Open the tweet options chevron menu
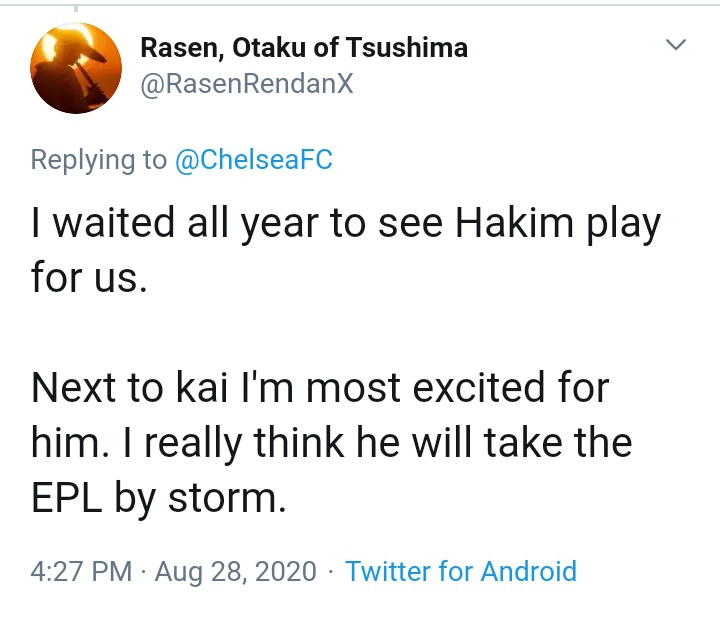This screenshot has width=720, height=617. tap(676, 45)
